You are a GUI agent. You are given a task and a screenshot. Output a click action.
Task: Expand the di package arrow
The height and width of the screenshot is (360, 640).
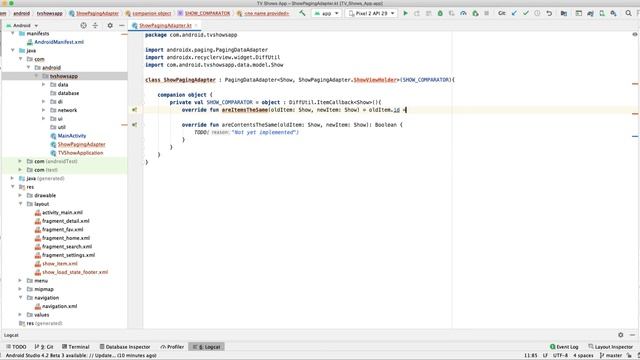[x=44, y=102]
